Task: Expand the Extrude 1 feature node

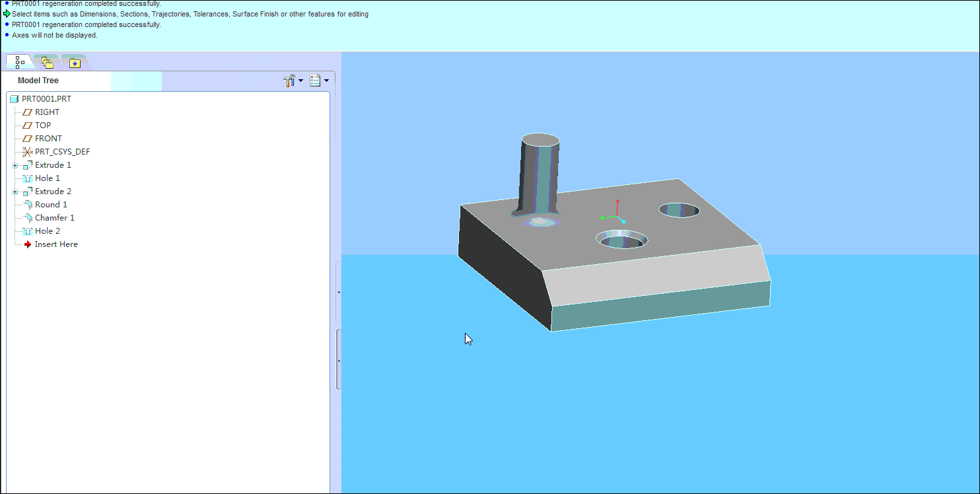Action: point(15,165)
